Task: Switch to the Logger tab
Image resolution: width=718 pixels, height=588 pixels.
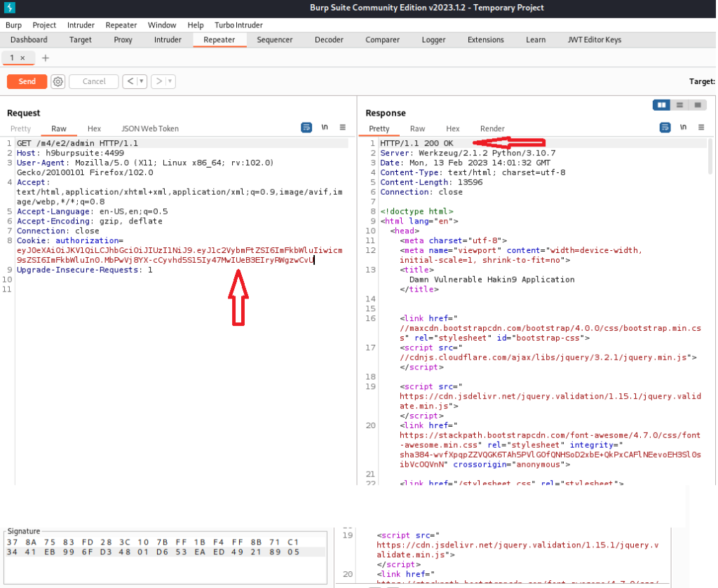Action: (x=433, y=40)
